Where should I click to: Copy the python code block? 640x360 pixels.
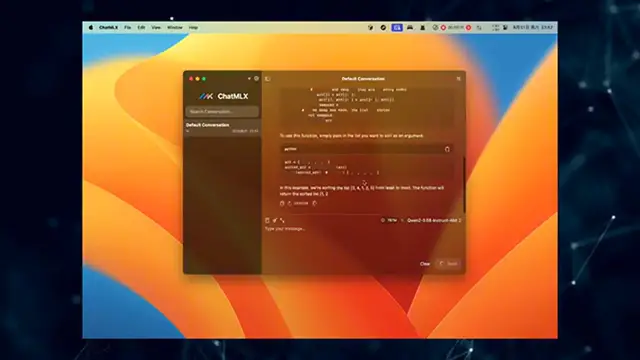(x=447, y=149)
